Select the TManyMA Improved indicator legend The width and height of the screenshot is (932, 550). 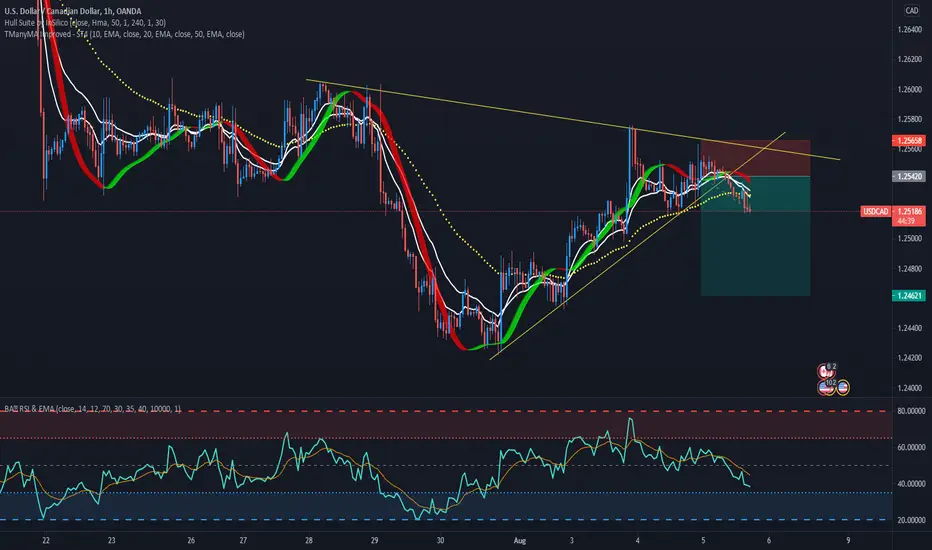[x=124, y=34]
